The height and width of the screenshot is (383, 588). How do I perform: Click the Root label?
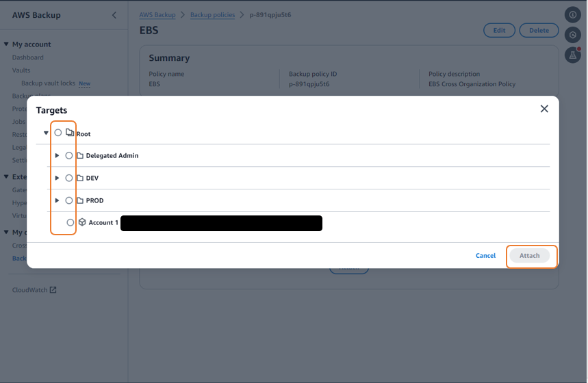tap(84, 134)
